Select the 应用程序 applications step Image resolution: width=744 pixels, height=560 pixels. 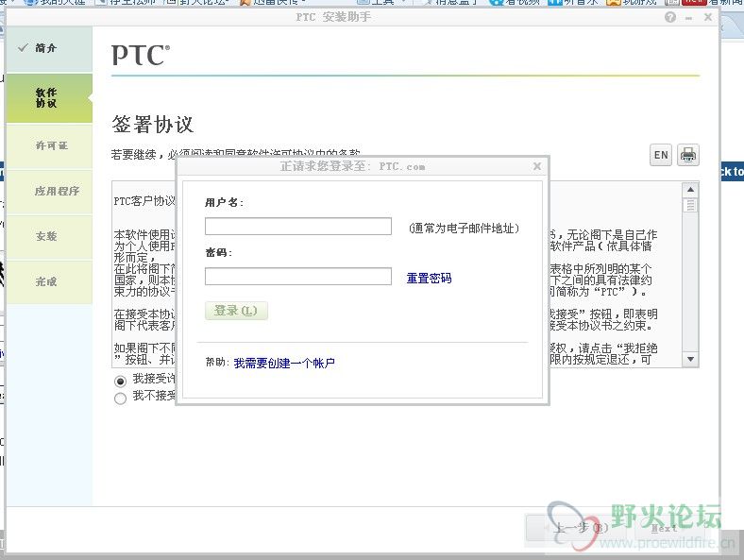coord(49,192)
